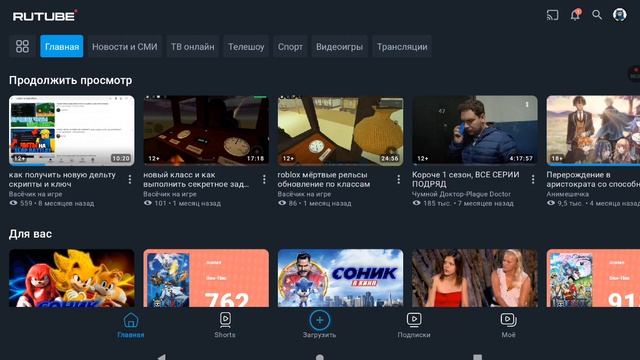
Task: Open title 'Короче 1 сезон, ВСЕ СЕРИИ ПОДРЯД'
Action: tap(466, 179)
